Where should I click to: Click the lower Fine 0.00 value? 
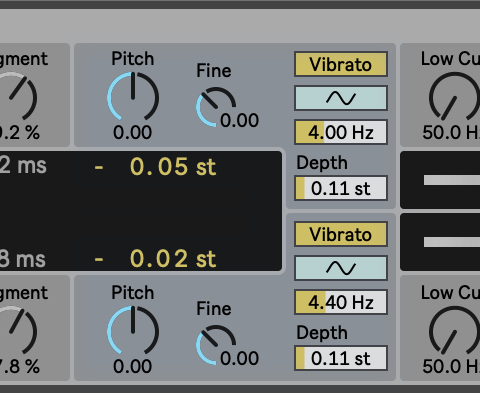pos(239,358)
